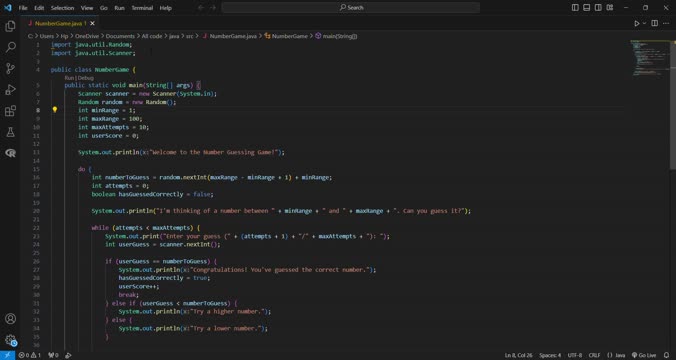Expand the src breadcrumb folder
The image size is (676, 360).
(x=190, y=36)
